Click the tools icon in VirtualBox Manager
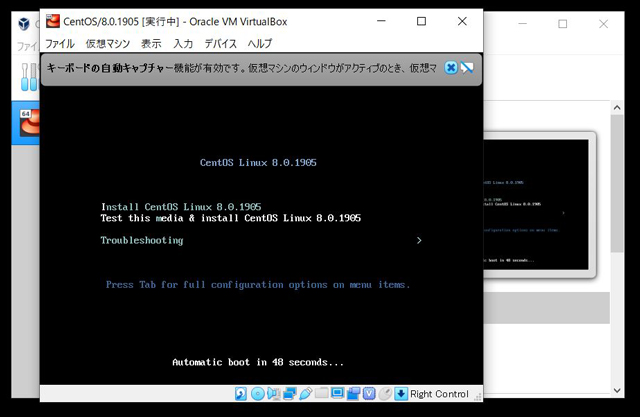The height and width of the screenshot is (417, 640). pyautogui.click(x=29, y=77)
